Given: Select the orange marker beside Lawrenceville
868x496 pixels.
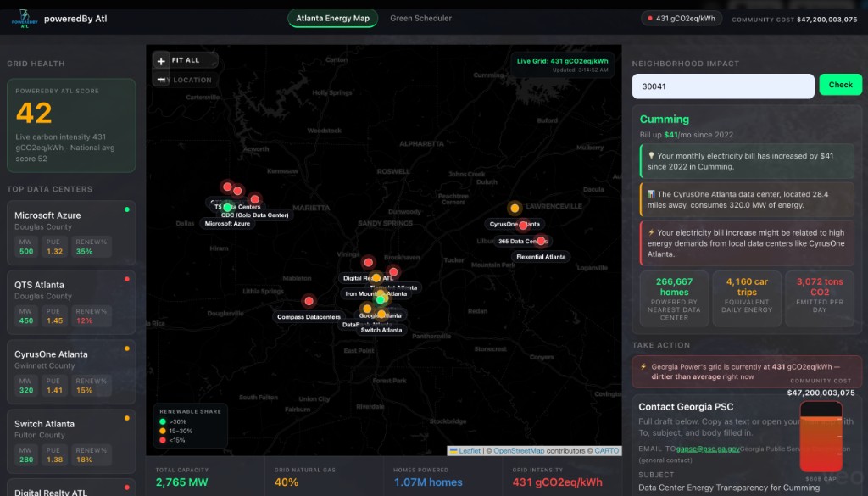Looking at the screenshot, I should tap(515, 208).
